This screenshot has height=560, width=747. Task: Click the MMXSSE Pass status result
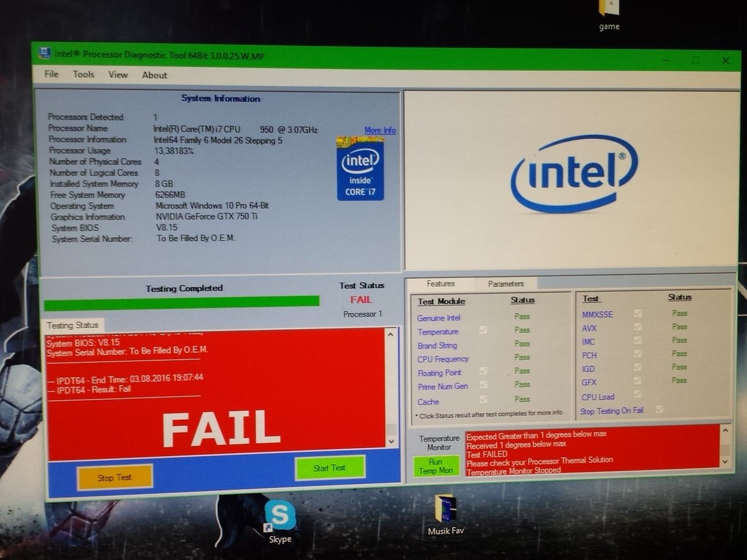pyautogui.click(x=679, y=313)
